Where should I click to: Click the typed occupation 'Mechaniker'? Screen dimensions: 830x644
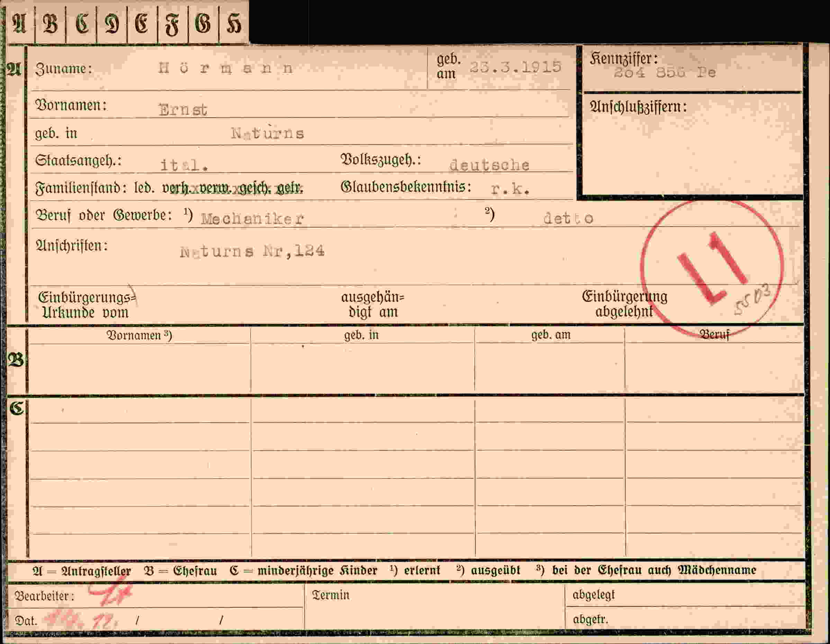252,218
